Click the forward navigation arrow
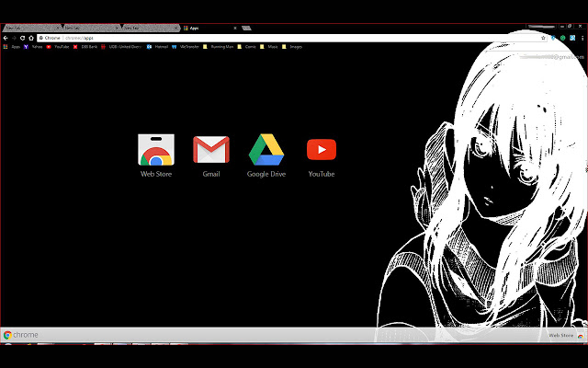This screenshot has height=368, width=588. (14, 38)
